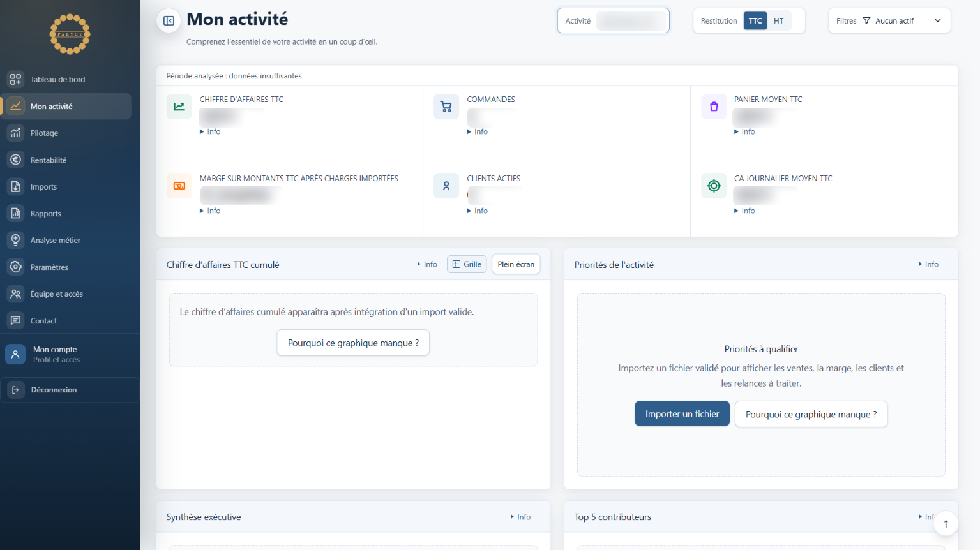The width and height of the screenshot is (980, 550).
Task: Open Analyse métier lightbulb icon
Action: pos(15,240)
